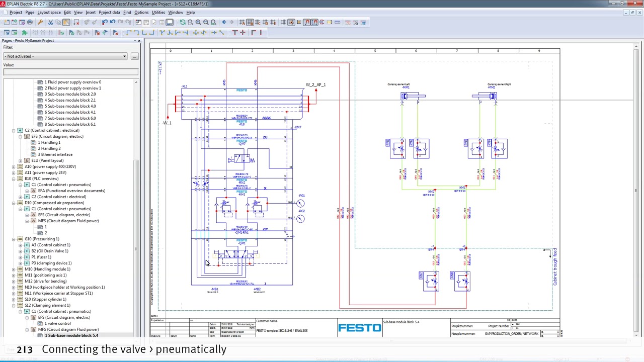644x362 pixels.
Task: Click the Zoom in magnifier icon
Action: coord(198,22)
